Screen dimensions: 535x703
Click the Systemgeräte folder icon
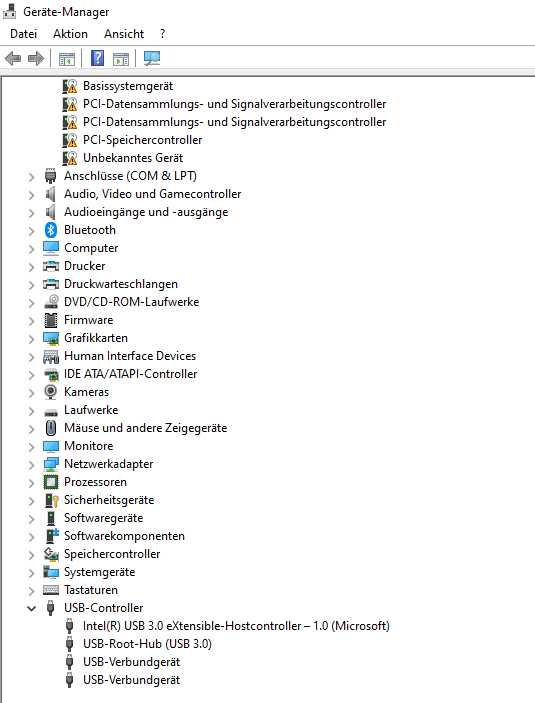[x=51, y=572]
